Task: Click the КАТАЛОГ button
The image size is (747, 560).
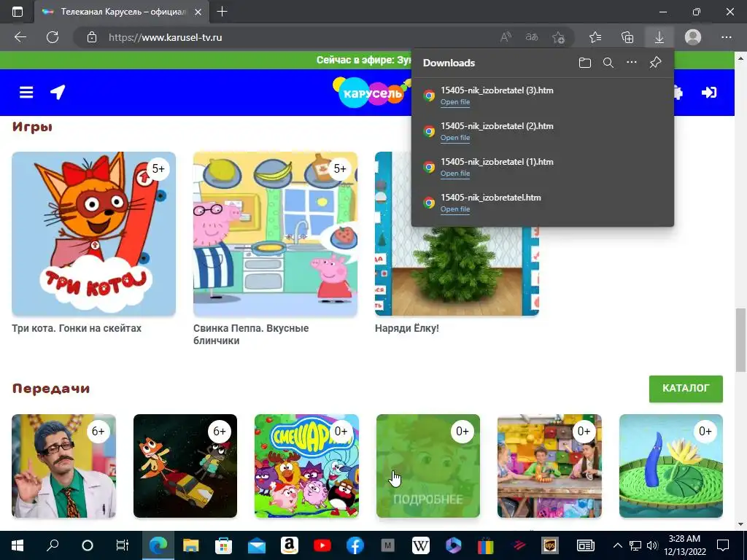Action: tap(686, 388)
